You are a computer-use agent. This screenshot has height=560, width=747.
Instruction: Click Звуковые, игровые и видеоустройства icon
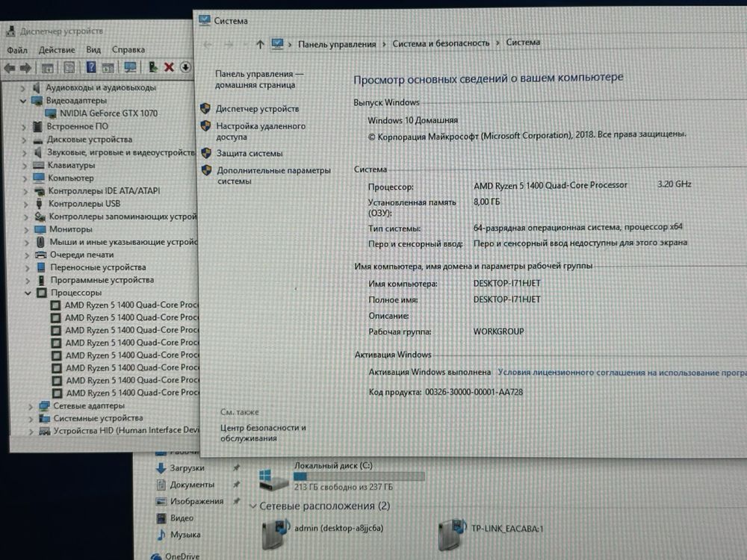(x=38, y=153)
